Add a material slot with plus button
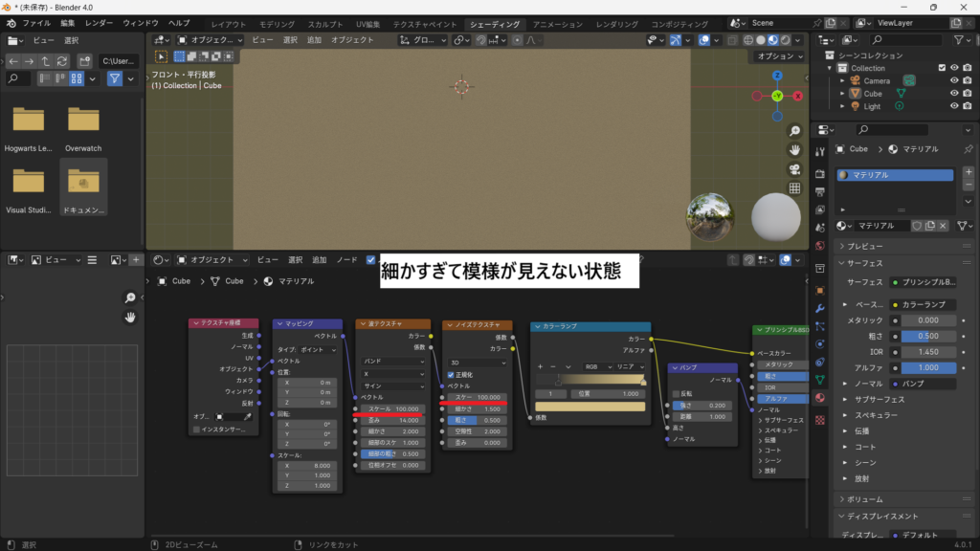980x551 pixels. [x=969, y=172]
